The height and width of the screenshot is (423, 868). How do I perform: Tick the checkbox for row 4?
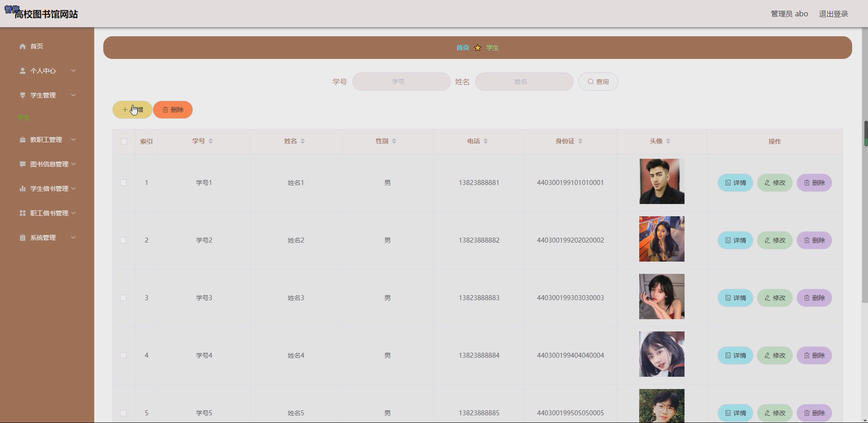pos(123,355)
